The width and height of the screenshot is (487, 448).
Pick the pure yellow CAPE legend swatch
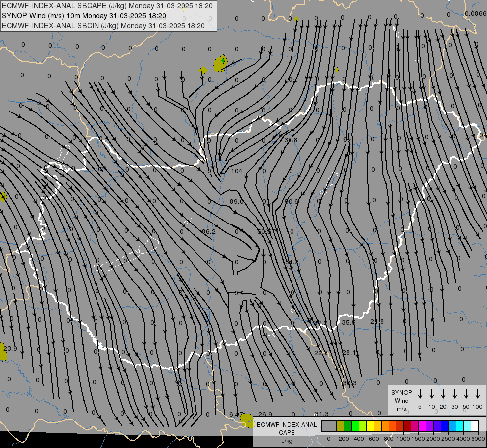(370, 426)
